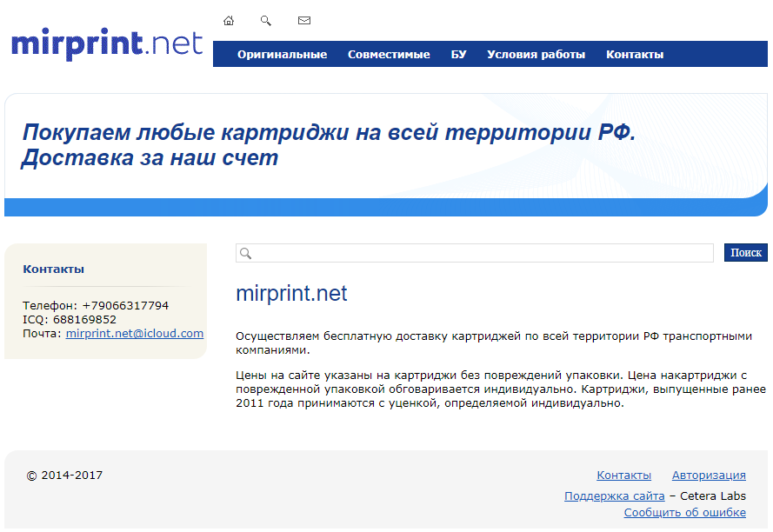Image resolution: width=773 pixels, height=532 pixels.
Task: Open Контакты in the blue navigation bar
Action: tap(635, 54)
